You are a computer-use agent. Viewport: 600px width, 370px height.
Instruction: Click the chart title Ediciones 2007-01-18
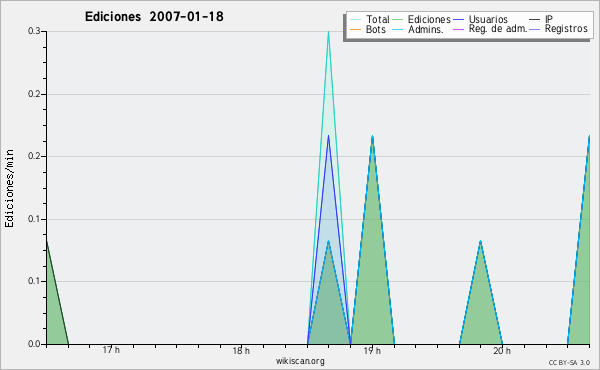pos(154,17)
